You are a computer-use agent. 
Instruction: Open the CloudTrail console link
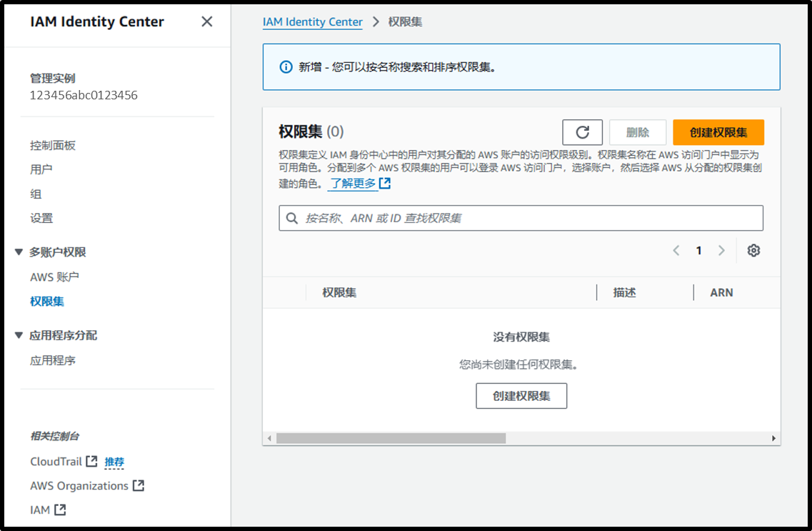pos(56,461)
